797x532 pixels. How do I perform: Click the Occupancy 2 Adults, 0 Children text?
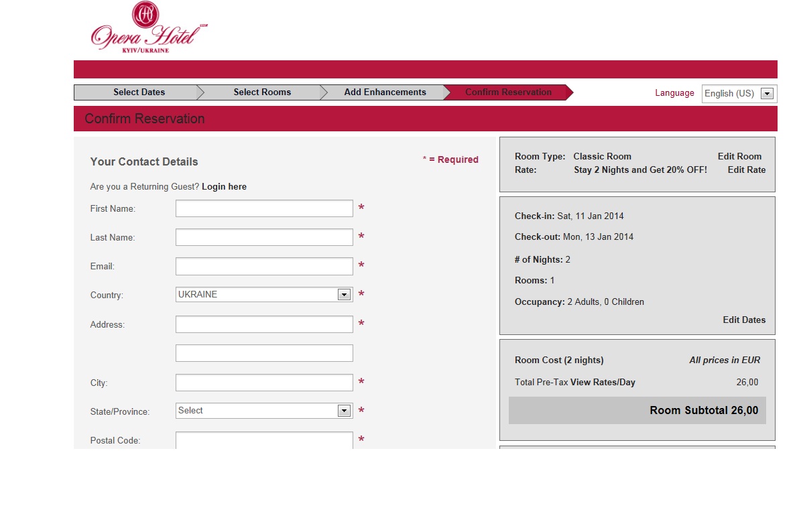(579, 302)
